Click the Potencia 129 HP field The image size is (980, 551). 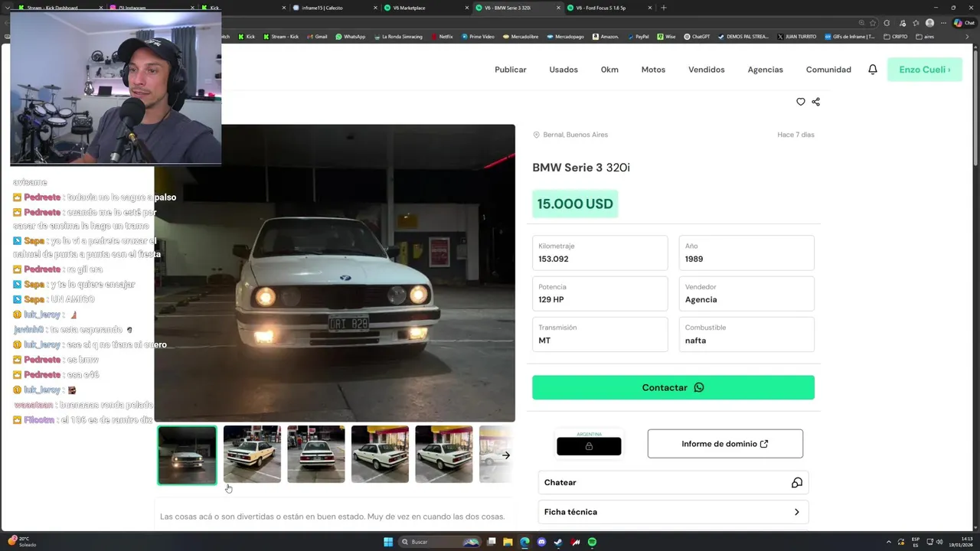(599, 293)
